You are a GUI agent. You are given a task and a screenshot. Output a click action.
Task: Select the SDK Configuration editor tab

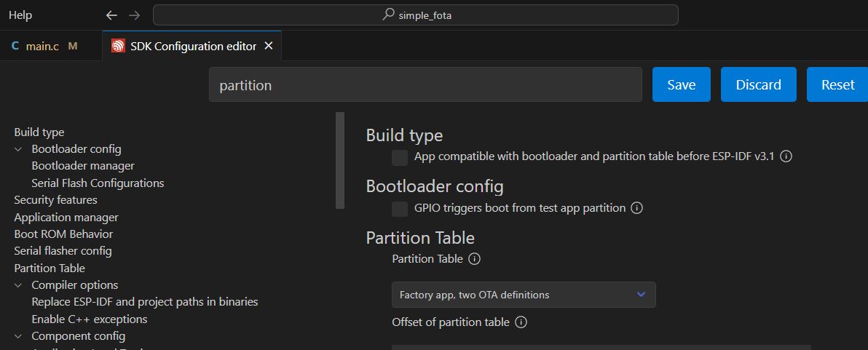[x=192, y=46]
